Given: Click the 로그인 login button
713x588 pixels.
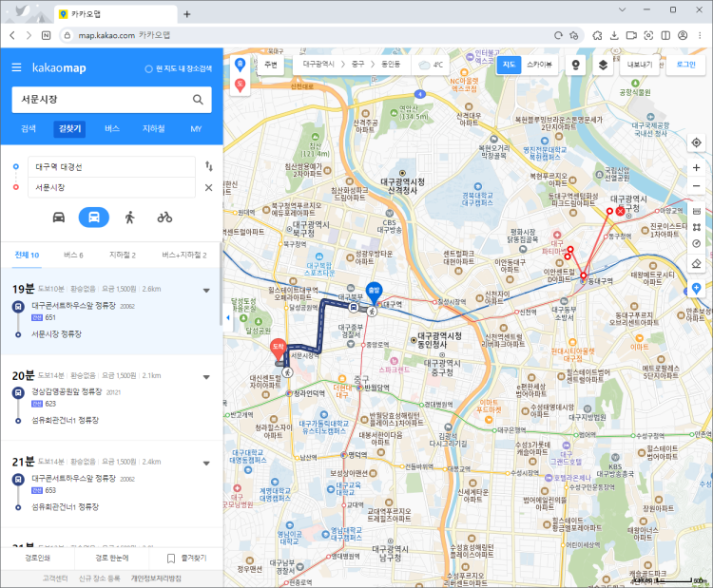Looking at the screenshot, I should (685, 65).
